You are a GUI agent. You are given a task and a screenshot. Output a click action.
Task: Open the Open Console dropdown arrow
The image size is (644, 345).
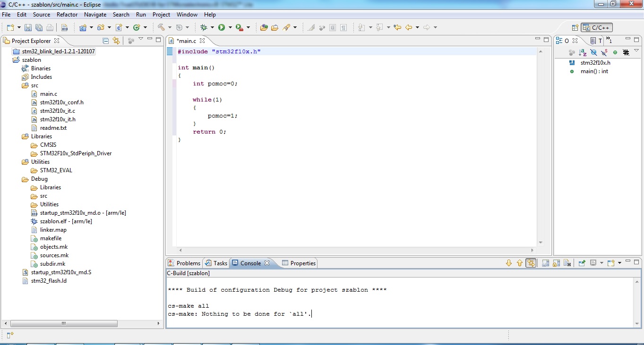619,263
